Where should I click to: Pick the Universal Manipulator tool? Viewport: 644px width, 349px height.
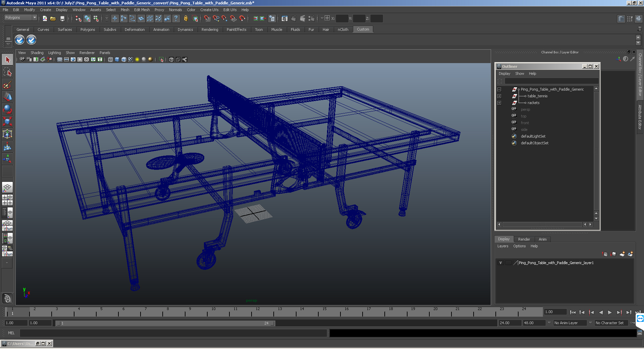click(7, 134)
